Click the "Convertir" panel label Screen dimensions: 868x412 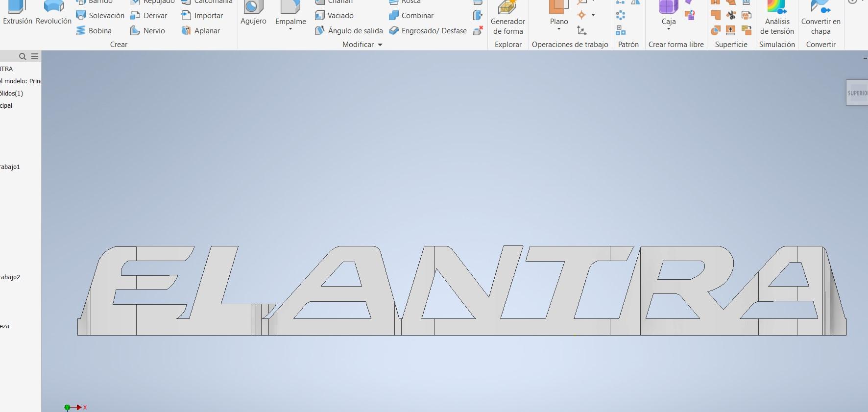(820, 44)
